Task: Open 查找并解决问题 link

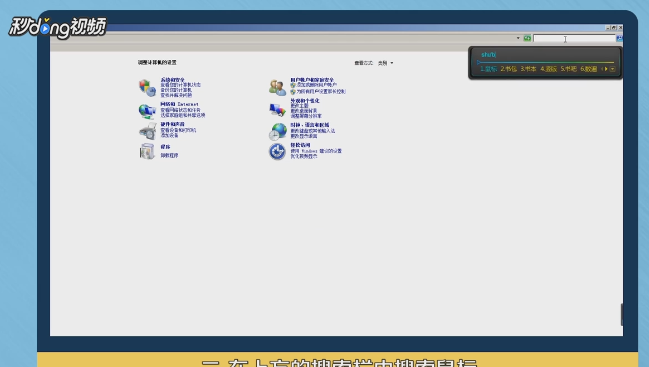Action: click(x=176, y=95)
